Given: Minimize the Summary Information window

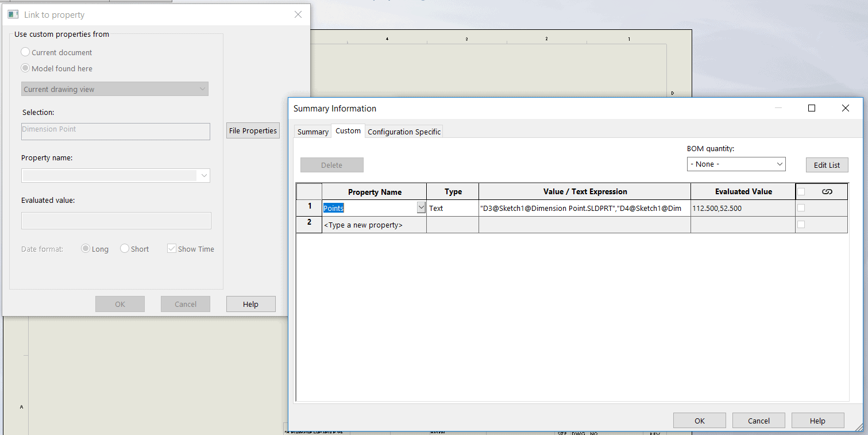Looking at the screenshot, I should (x=778, y=108).
